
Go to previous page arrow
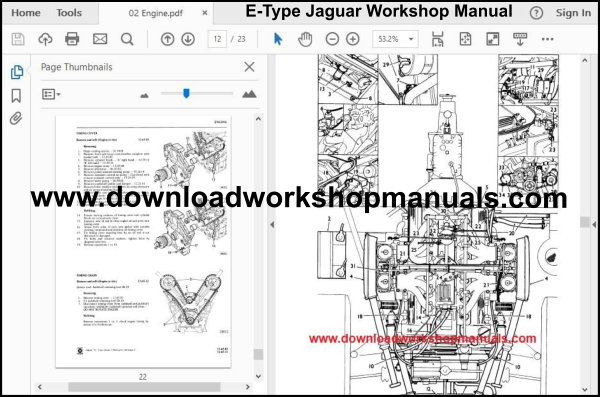click(167, 39)
